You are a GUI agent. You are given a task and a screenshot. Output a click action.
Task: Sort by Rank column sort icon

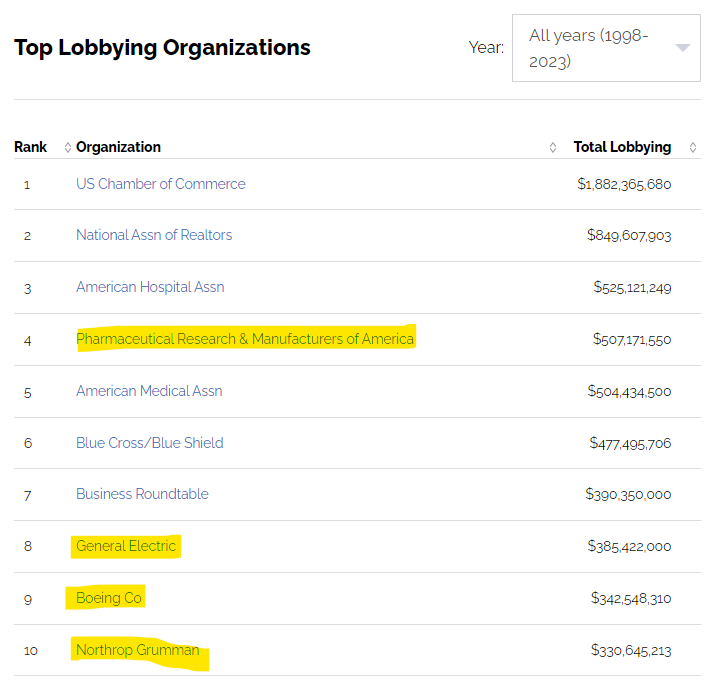point(68,148)
